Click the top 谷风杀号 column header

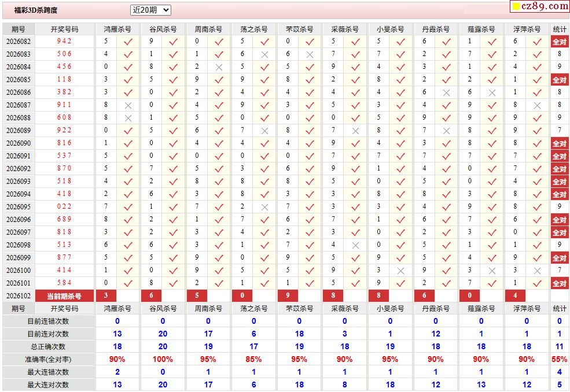[163, 29]
